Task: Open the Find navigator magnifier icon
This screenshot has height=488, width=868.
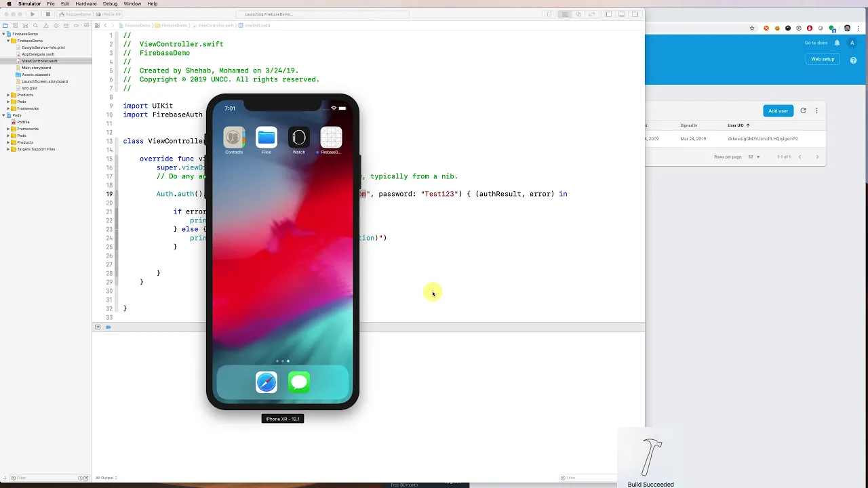Action: [36, 26]
